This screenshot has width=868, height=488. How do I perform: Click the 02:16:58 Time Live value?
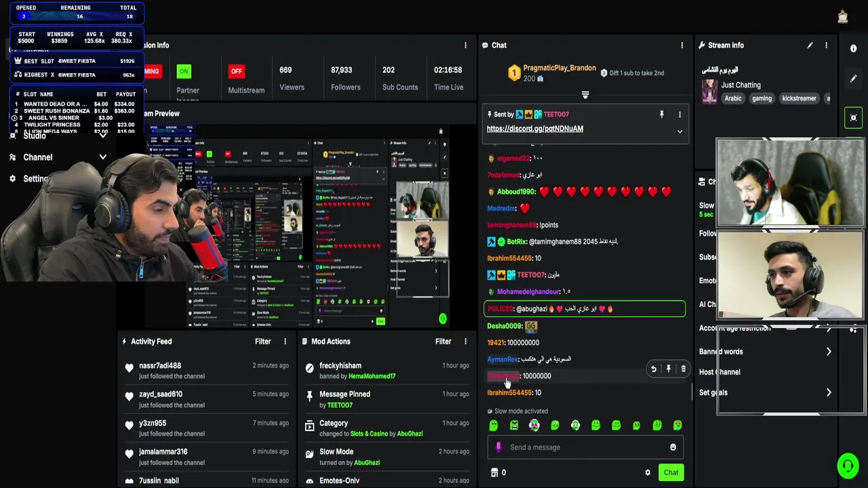[448, 70]
